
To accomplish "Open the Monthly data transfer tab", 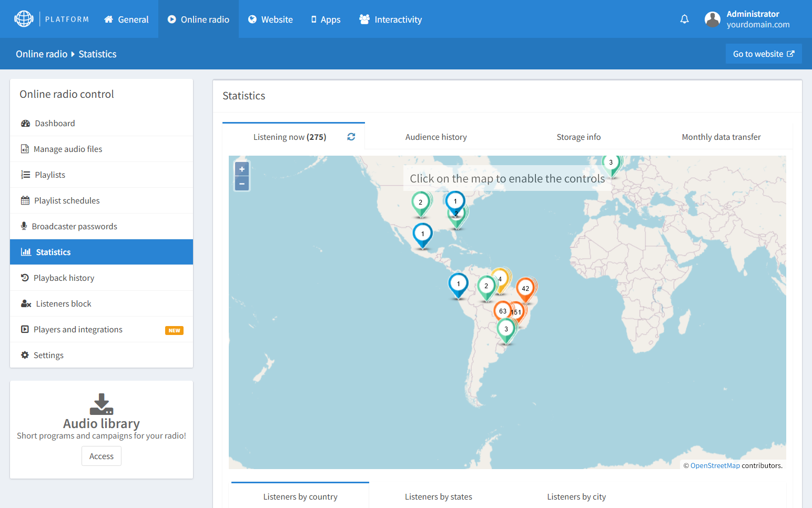I will pos(721,137).
